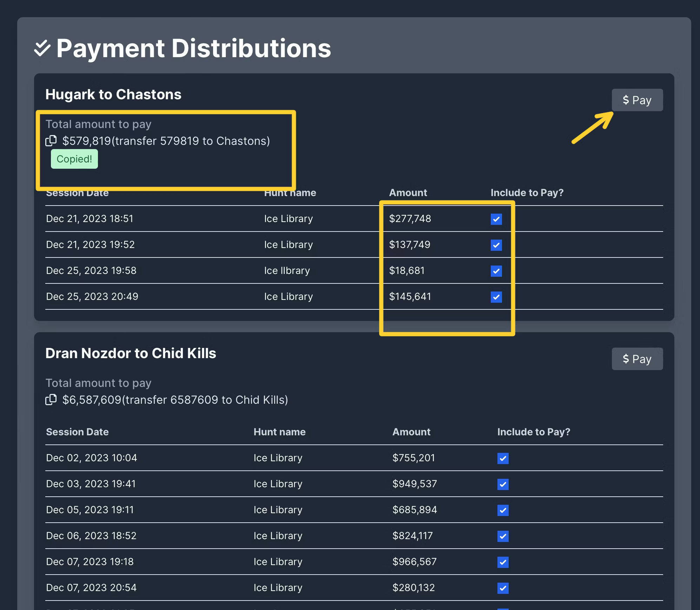Click the 'Ice lIbrary' hunt name cell
The width and height of the screenshot is (700, 610).
287,270
